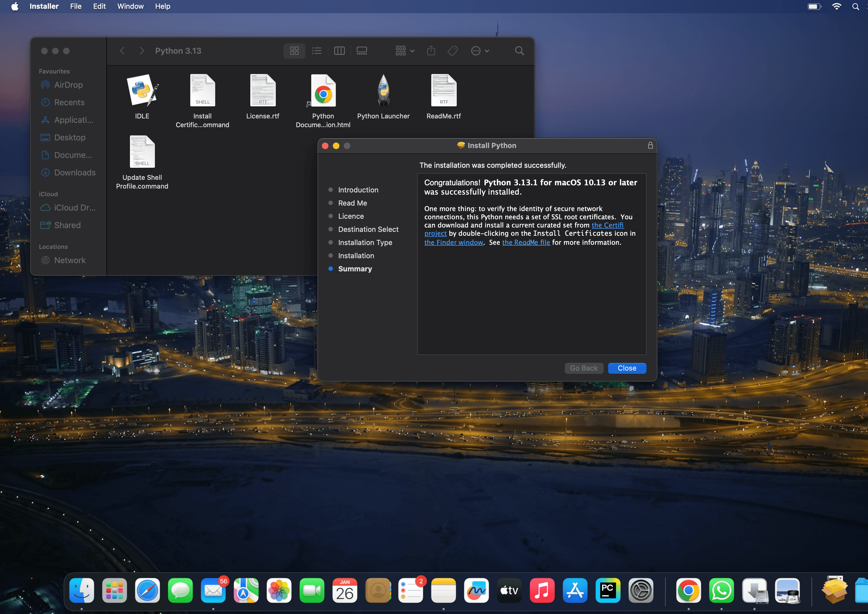Open System Settings from the Dock
Screen dimensions: 868x614
point(641,590)
